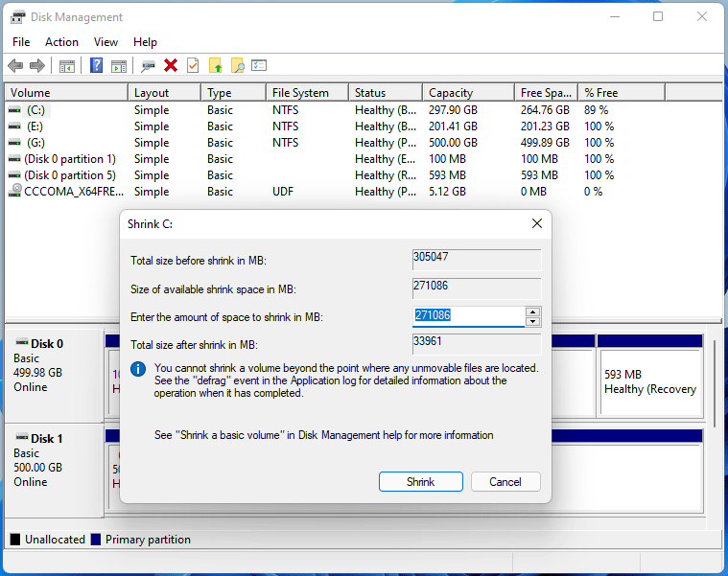The width and height of the screenshot is (728, 576).
Task: Sort by the Capacity column header
Action: pos(469,93)
